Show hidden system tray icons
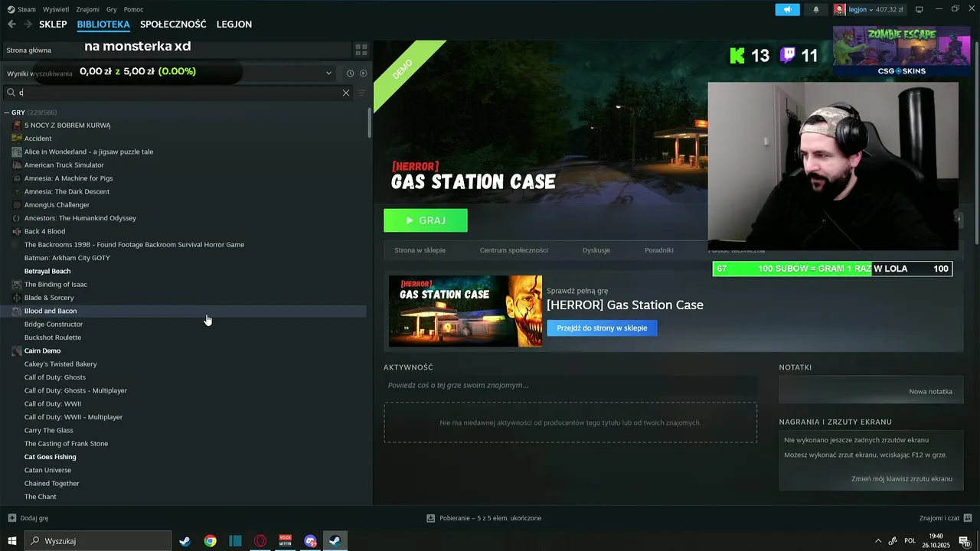The image size is (980, 551). (x=877, y=541)
